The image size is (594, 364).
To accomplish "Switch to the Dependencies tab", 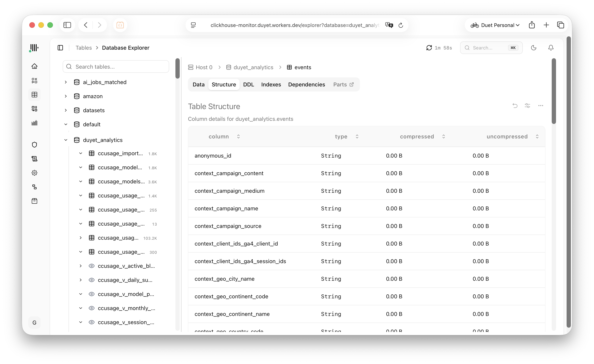I will (306, 84).
